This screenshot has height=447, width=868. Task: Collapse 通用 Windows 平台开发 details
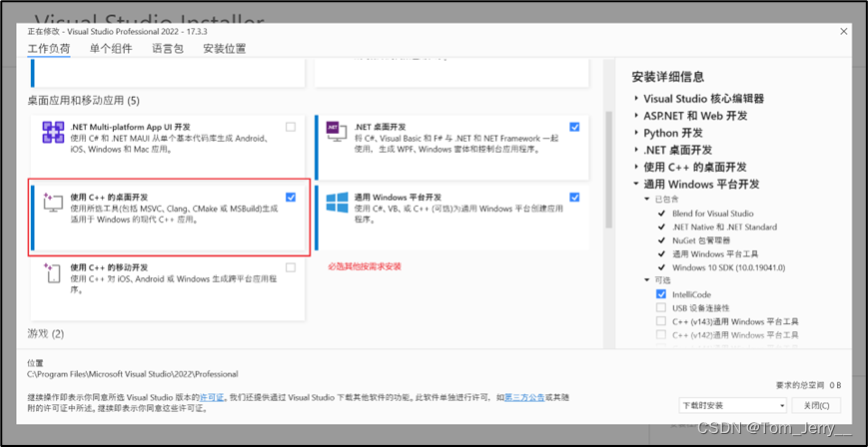click(636, 185)
